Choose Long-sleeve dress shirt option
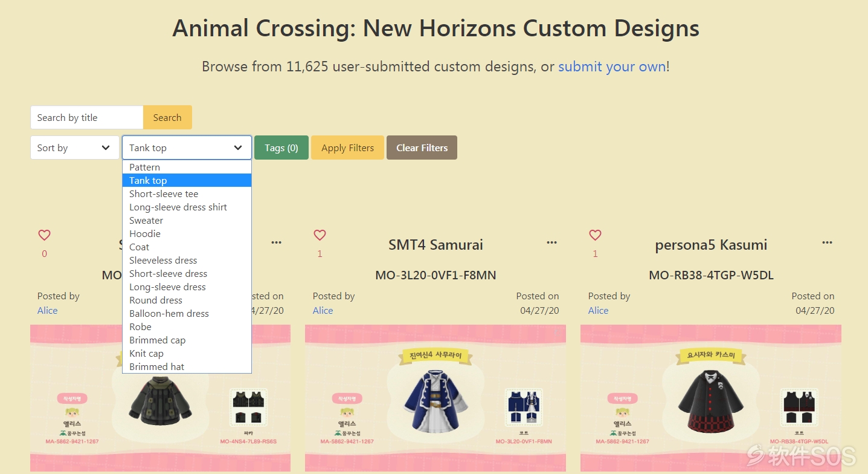This screenshot has width=868, height=474. (x=187, y=207)
